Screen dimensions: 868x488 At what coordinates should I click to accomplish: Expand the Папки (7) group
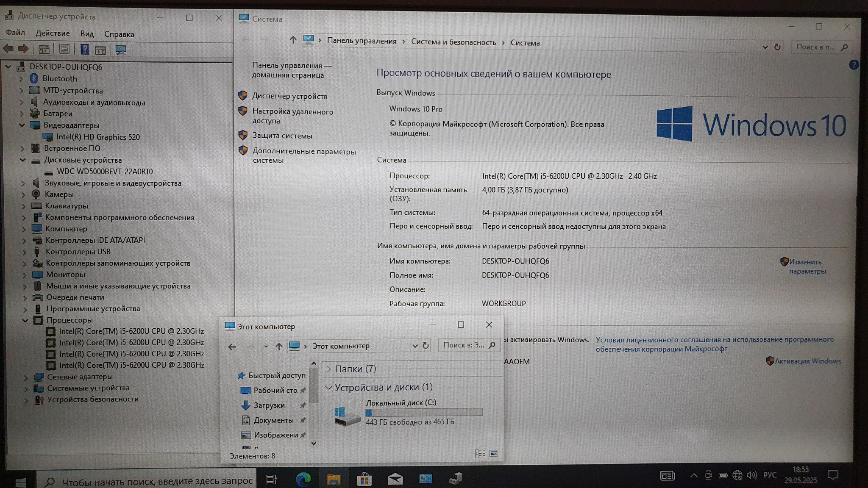coord(328,369)
